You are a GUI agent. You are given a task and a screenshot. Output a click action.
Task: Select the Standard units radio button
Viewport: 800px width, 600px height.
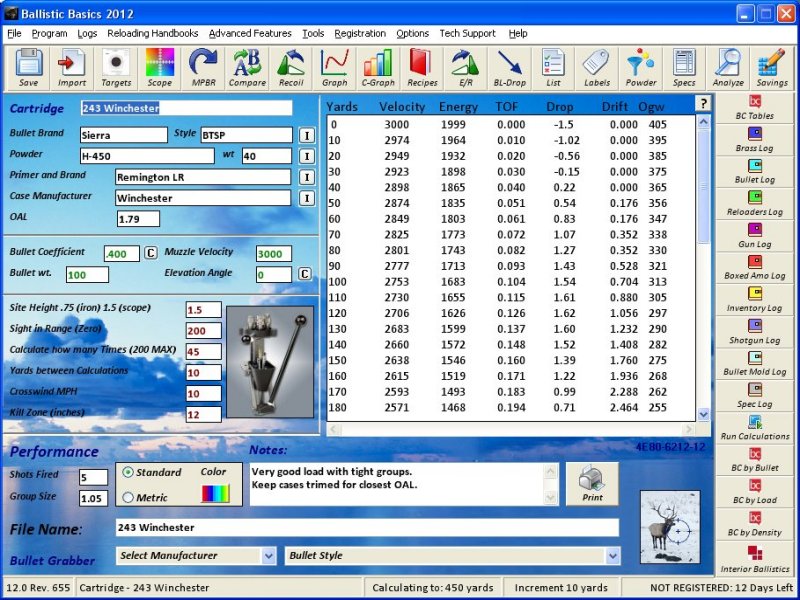point(128,472)
